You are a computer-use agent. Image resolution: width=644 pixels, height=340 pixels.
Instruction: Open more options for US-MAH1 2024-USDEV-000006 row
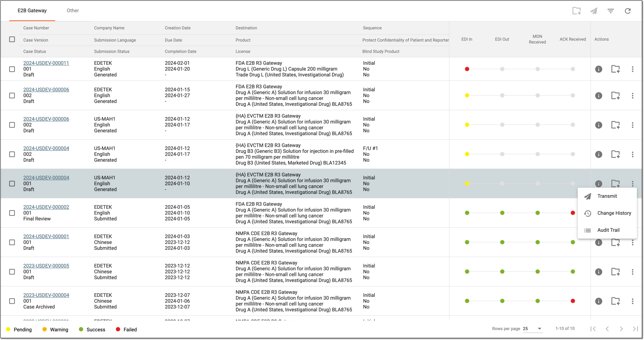pyautogui.click(x=633, y=125)
